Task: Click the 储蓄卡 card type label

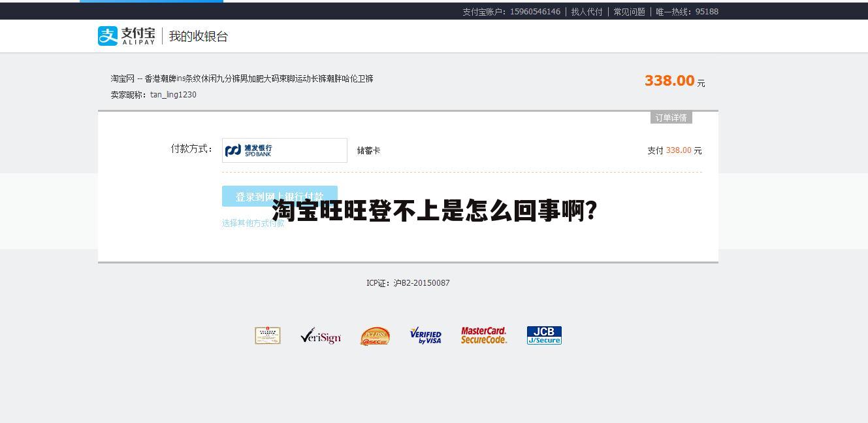Action: 368,150
